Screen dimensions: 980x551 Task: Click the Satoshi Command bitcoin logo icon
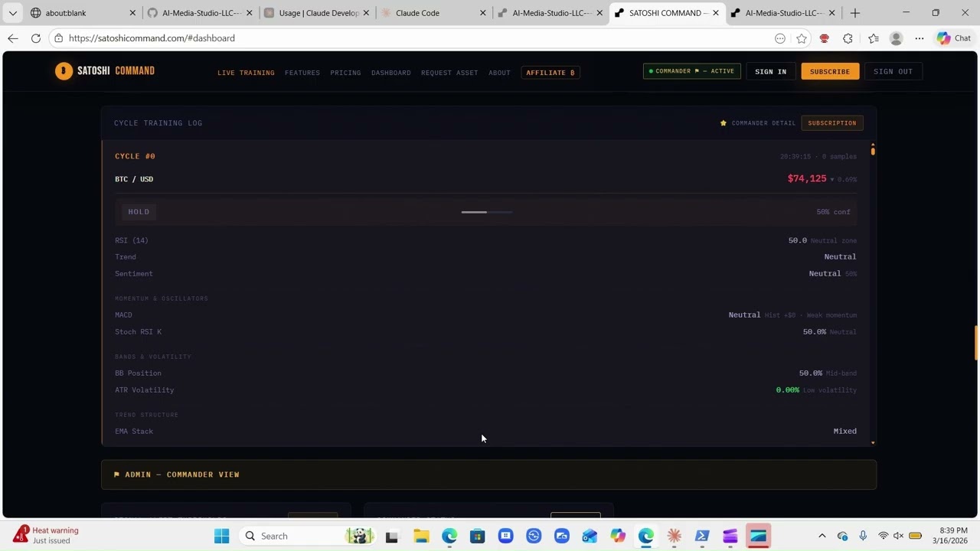coord(64,71)
